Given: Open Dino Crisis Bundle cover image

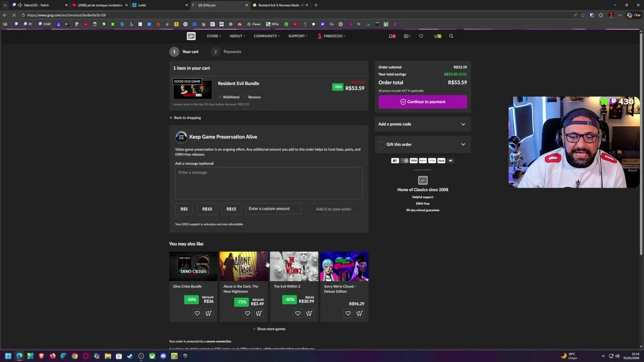Looking at the screenshot, I should (193, 266).
